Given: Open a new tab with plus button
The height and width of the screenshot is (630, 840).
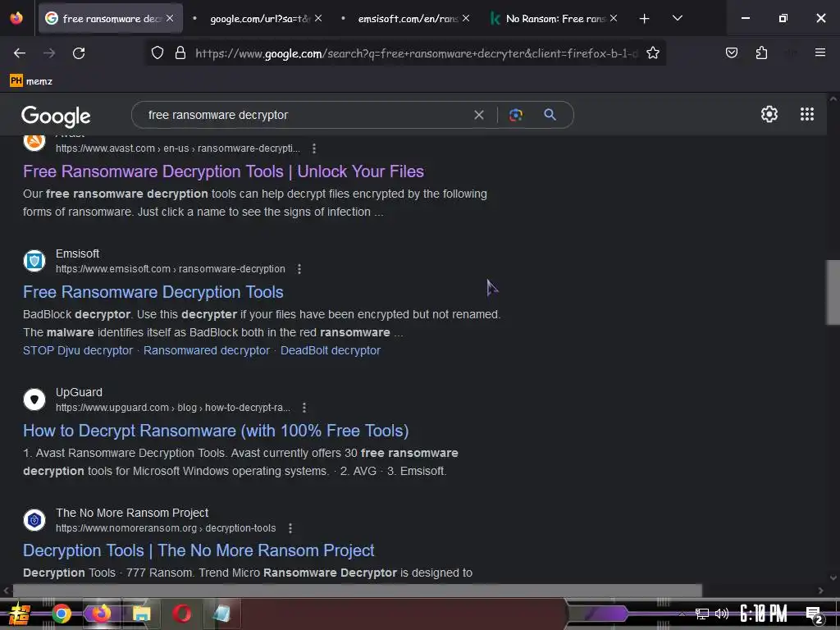Looking at the screenshot, I should coord(644,19).
